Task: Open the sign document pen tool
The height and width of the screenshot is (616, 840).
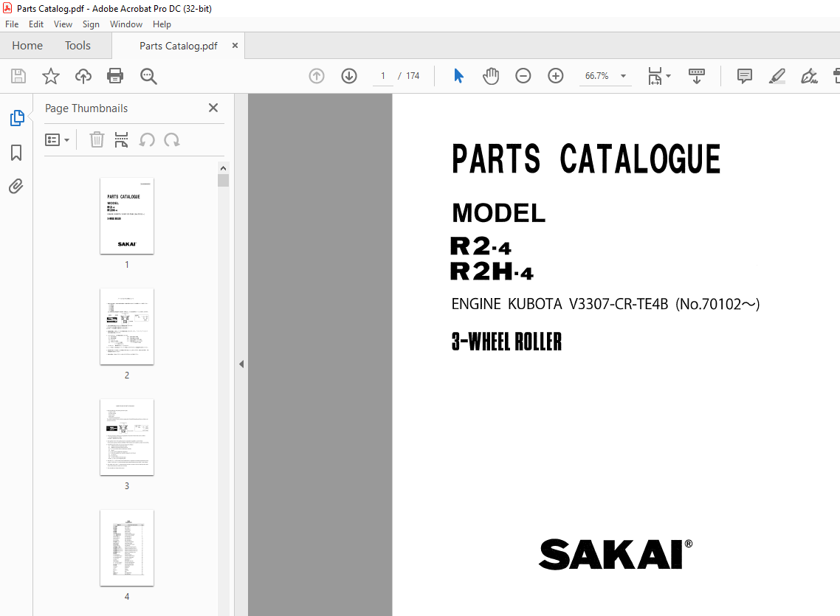Action: coord(809,76)
